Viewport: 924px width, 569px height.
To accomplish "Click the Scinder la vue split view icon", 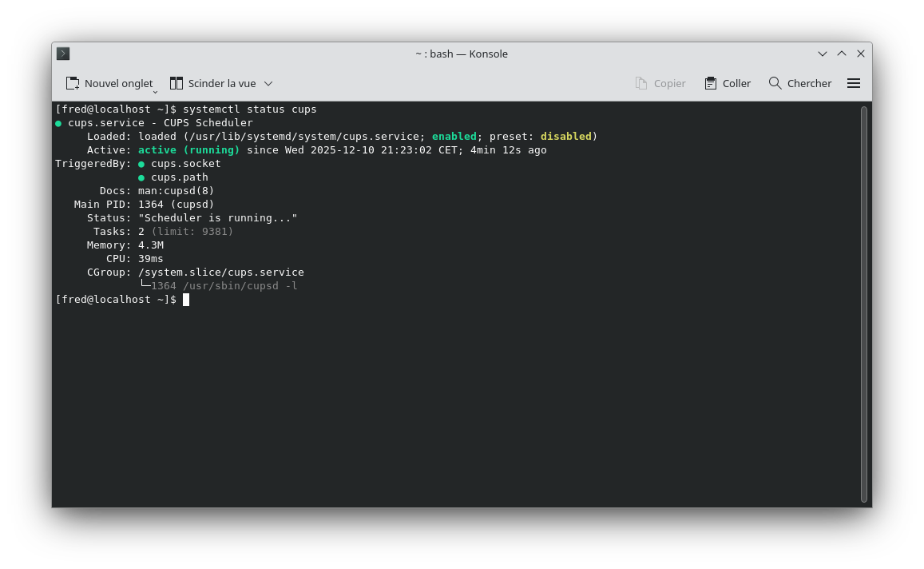I will [175, 82].
